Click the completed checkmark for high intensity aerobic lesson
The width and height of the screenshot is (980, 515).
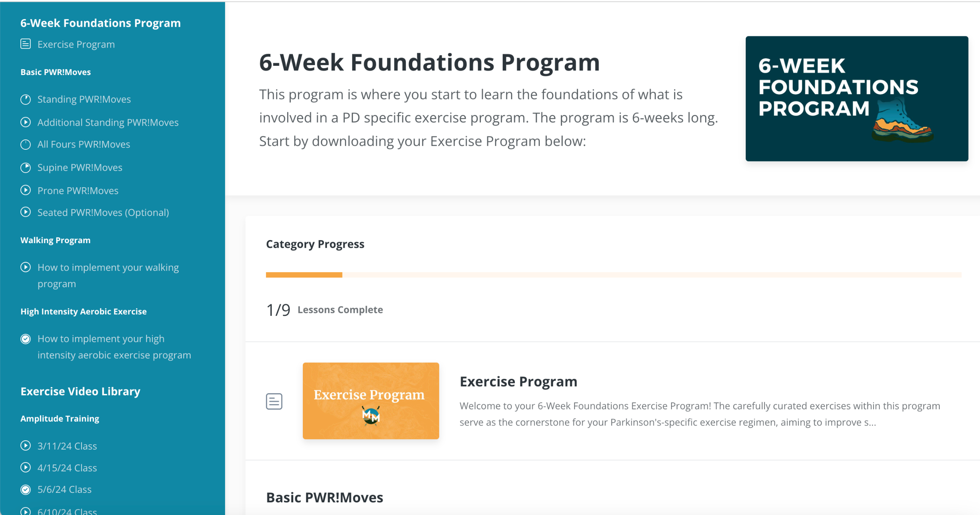coord(26,339)
